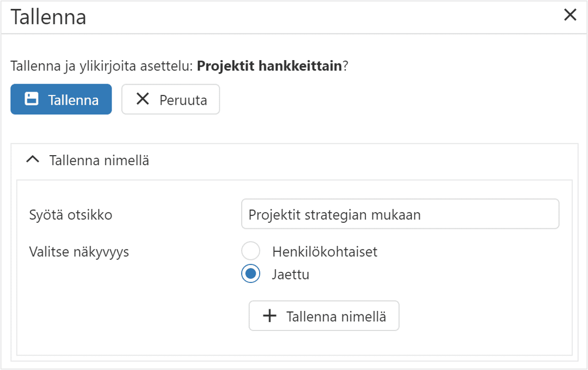Click the Valitse näkyvyys label
Image resolution: width=588 pixels, height=370 pixels.
pos(79,251)
